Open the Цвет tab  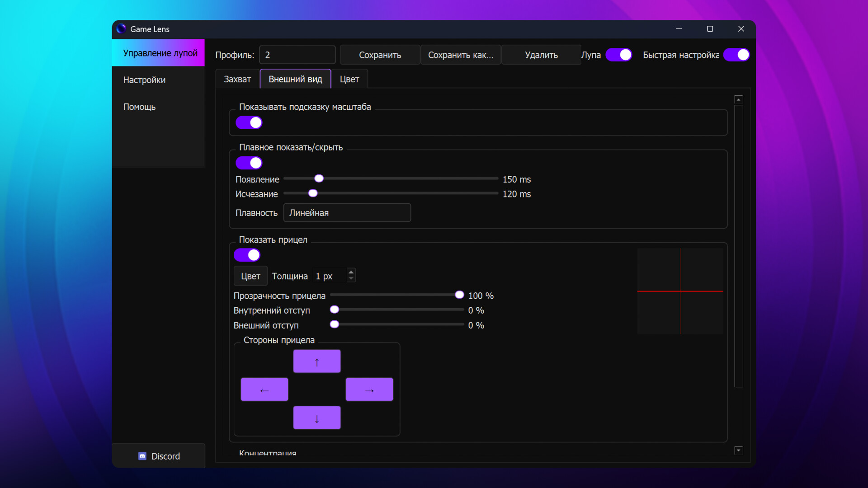[x=349, y=79]
